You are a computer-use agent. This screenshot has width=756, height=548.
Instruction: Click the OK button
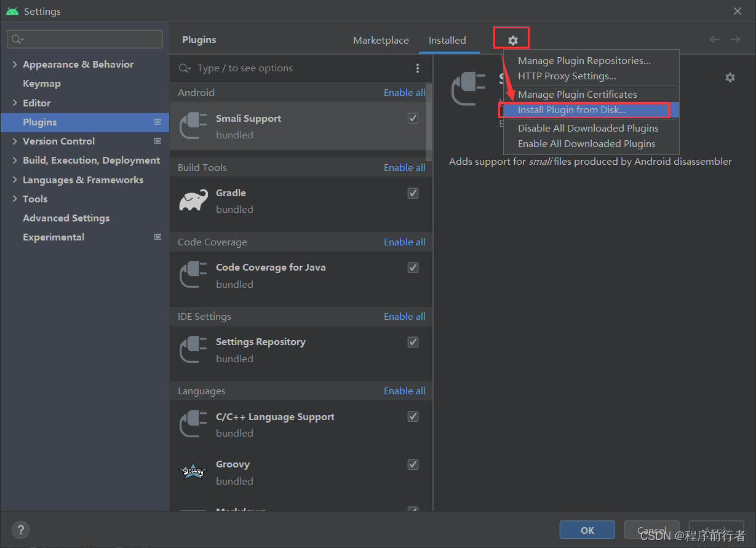click(x=587, y=530)
